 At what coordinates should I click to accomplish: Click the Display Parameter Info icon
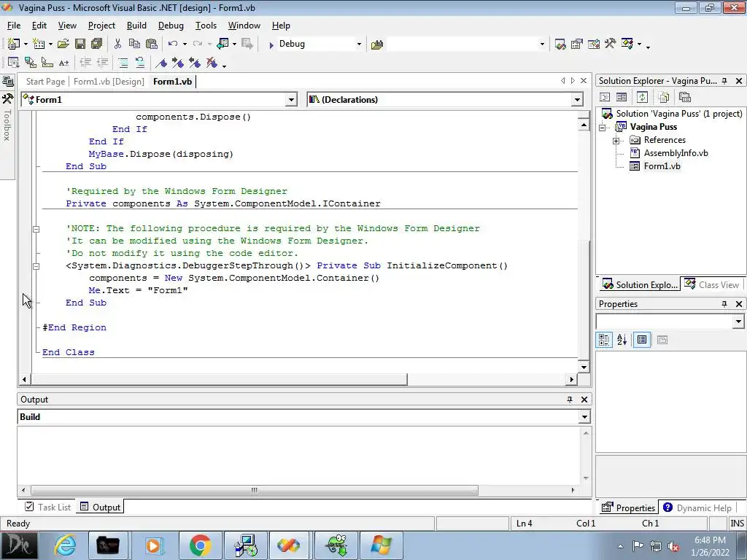tap(31, 63)
